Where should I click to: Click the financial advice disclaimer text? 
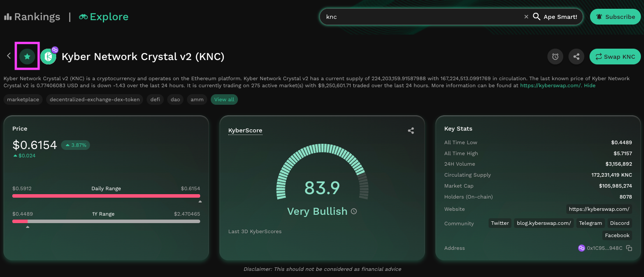pos(322,269)
